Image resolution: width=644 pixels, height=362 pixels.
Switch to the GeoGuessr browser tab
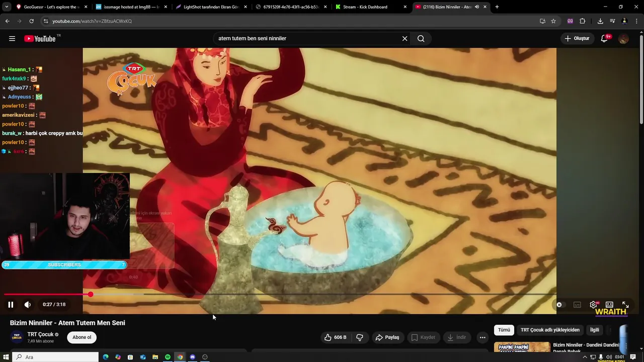(51, 7)
